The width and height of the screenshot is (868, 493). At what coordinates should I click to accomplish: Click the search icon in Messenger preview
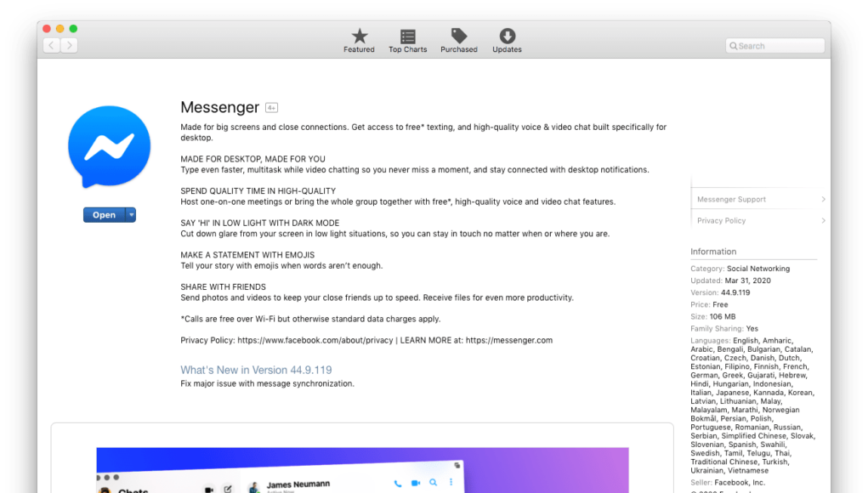point(434,483)
